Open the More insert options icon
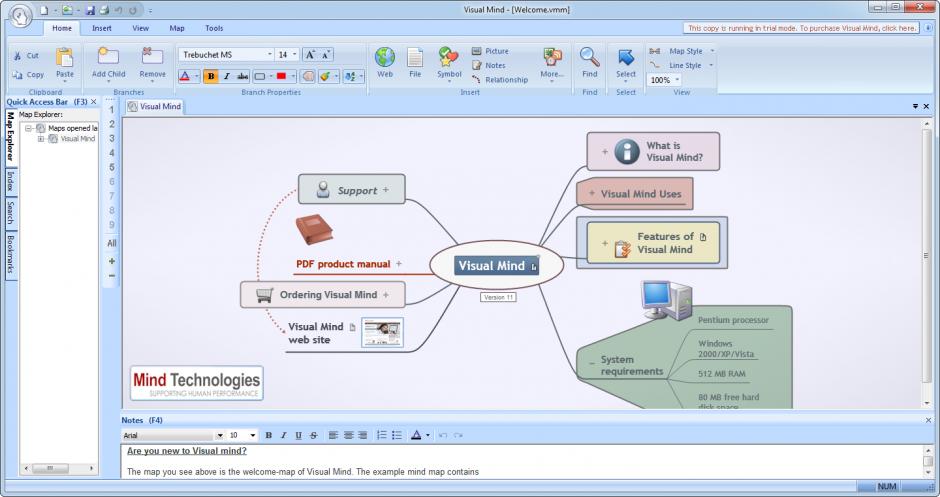Viewport: 940px width, 497px height. point(552,58)
